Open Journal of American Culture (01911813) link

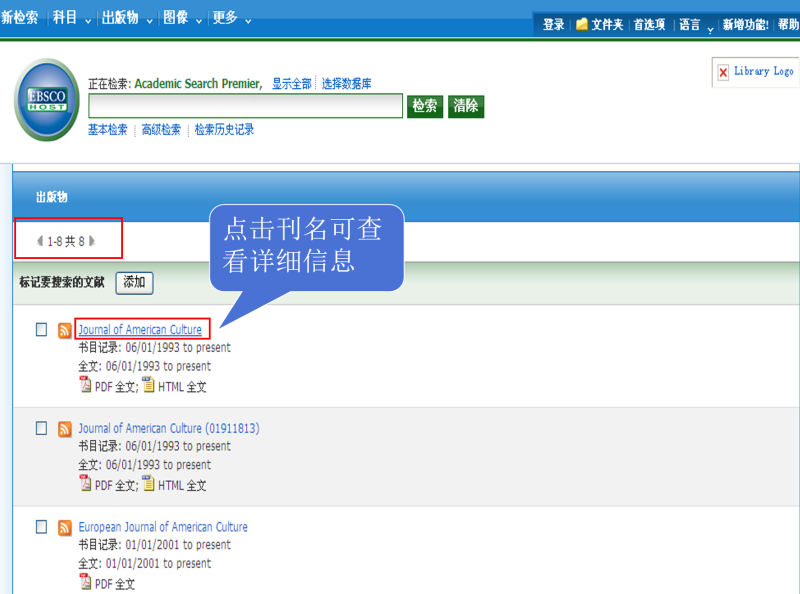[x=169, y=428]
